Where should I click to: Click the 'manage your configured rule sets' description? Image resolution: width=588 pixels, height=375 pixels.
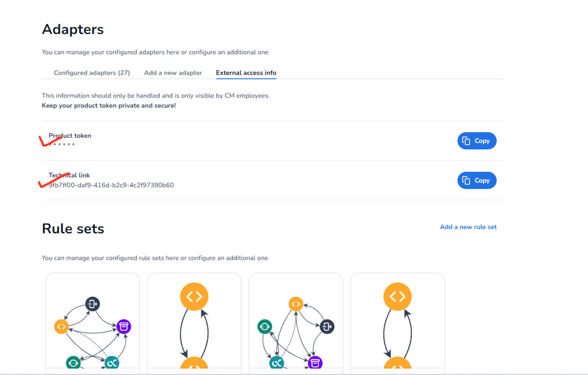[x=155, y=258]
